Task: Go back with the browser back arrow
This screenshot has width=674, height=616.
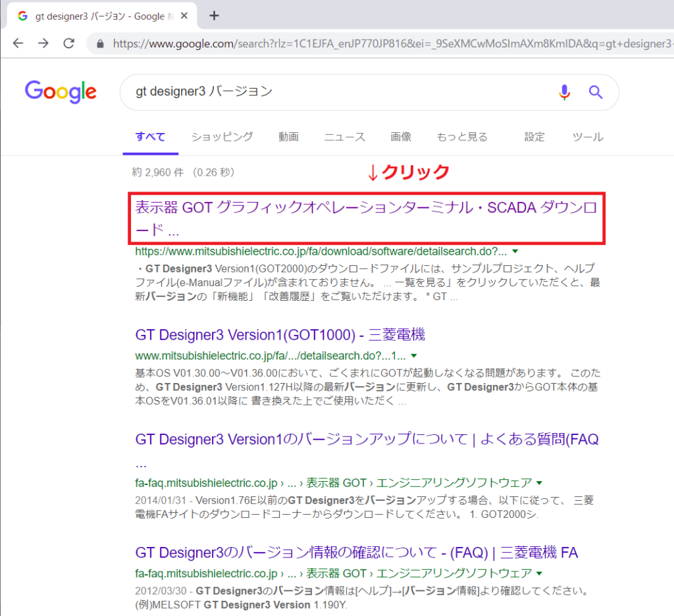Action: point(18,43)
